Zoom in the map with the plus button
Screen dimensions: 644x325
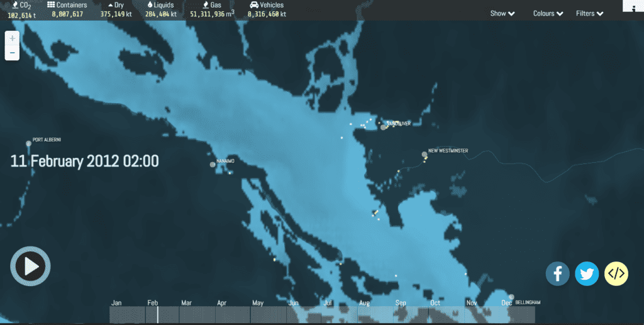[13, 38]
